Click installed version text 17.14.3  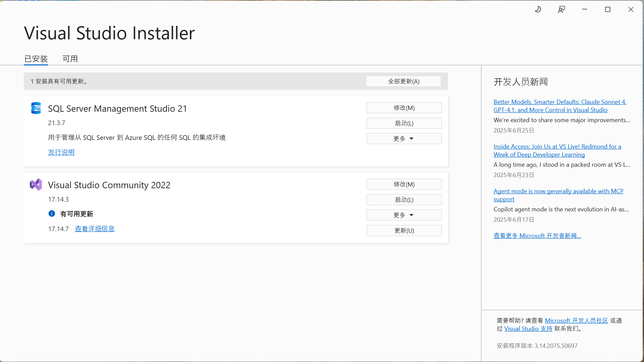click(x=58, y=199)
